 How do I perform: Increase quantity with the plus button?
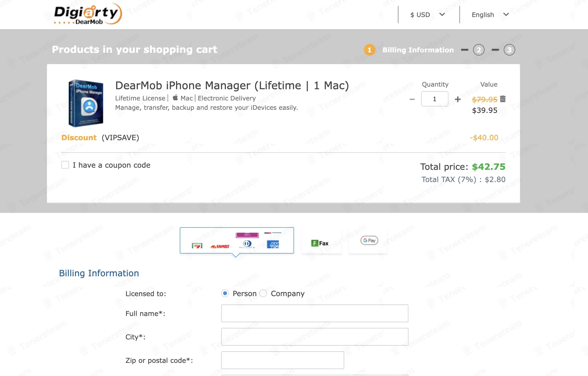(x=458, y=99)
